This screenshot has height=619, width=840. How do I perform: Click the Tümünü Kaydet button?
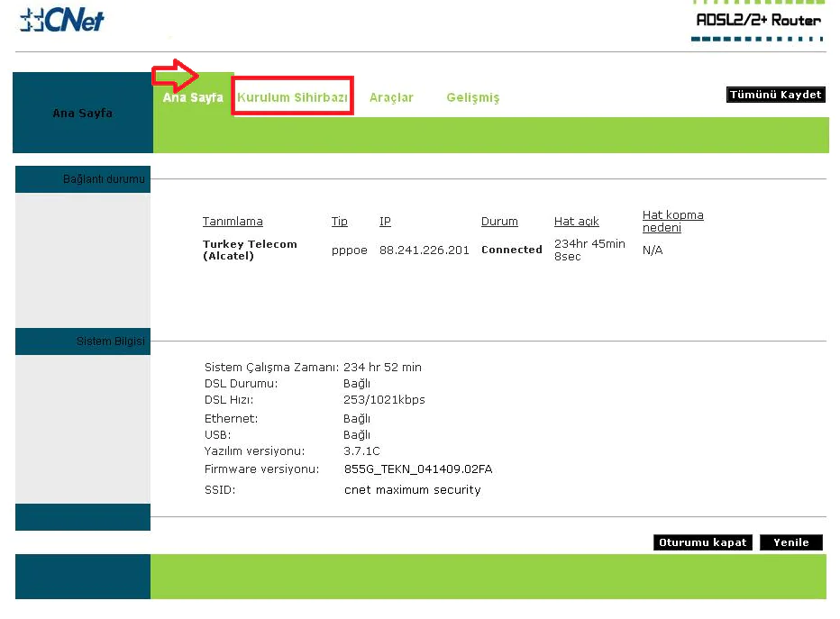pos(775,95)
